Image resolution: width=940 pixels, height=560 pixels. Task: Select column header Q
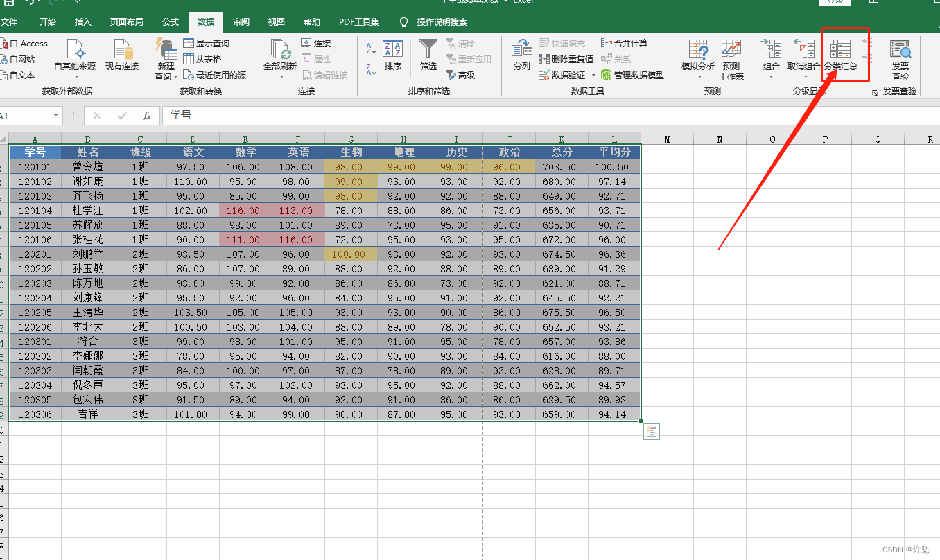[878, 139]
